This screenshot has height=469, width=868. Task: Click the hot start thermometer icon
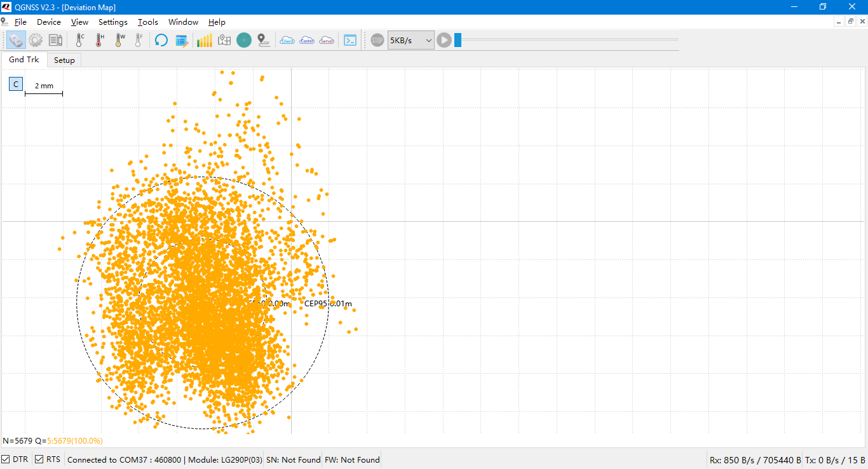coord(99,40)
